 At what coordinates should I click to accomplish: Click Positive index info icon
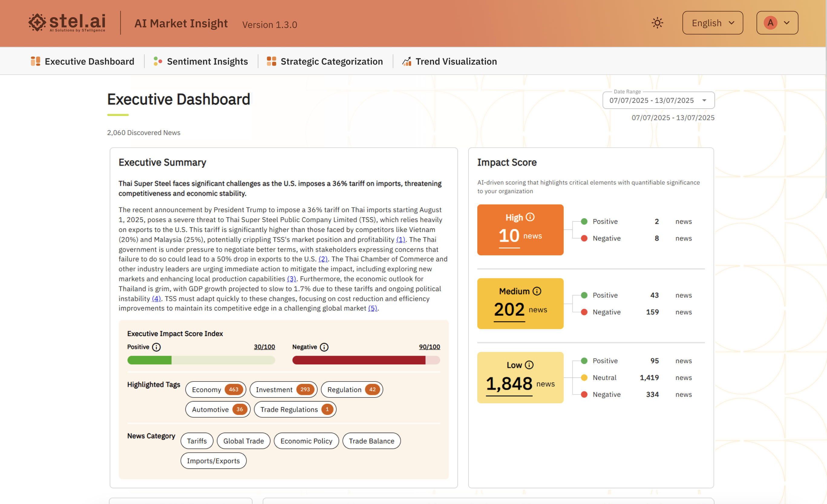(x=156, y=347)
